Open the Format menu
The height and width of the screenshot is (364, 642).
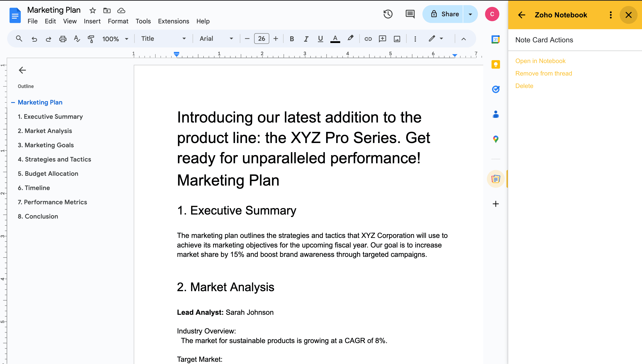click(x=118, y=21)
